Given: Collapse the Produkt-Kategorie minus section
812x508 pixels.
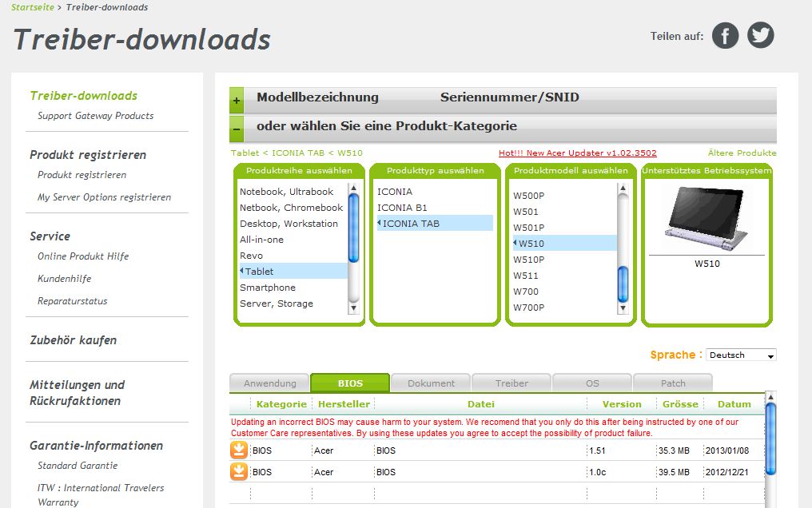Looking at the screenshot, I should tap(236, 129).
